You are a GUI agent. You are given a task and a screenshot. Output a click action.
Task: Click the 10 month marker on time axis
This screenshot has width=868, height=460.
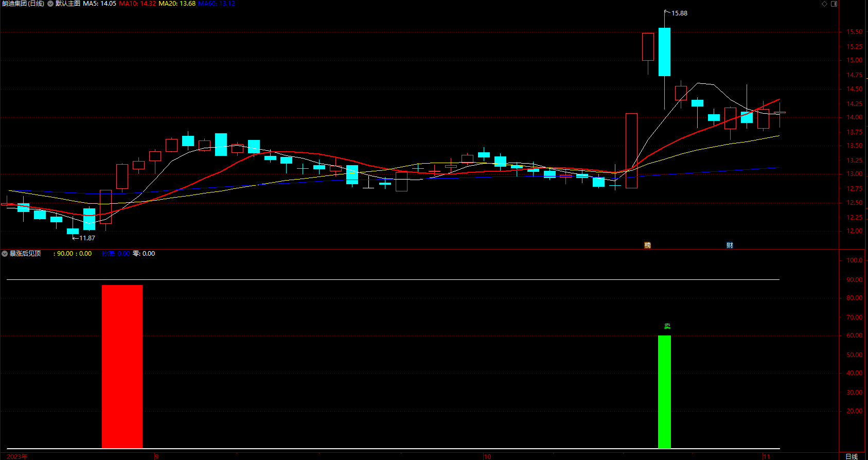tap(488, 456)
